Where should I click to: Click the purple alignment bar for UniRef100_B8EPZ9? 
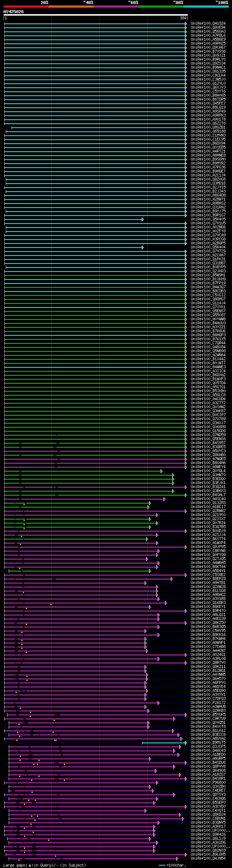(88, 579)
